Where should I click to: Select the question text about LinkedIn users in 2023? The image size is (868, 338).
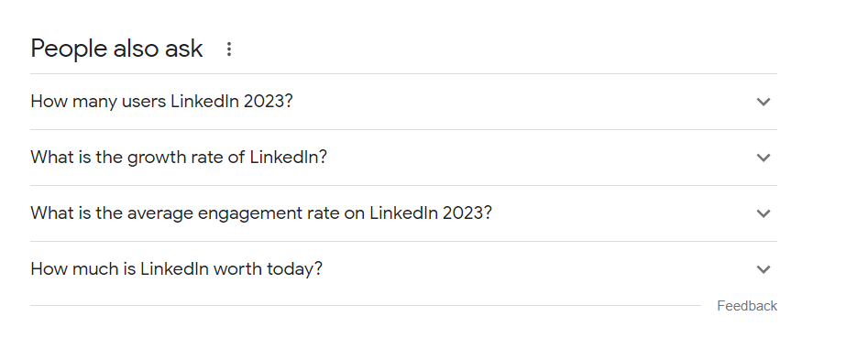(161, 102)
